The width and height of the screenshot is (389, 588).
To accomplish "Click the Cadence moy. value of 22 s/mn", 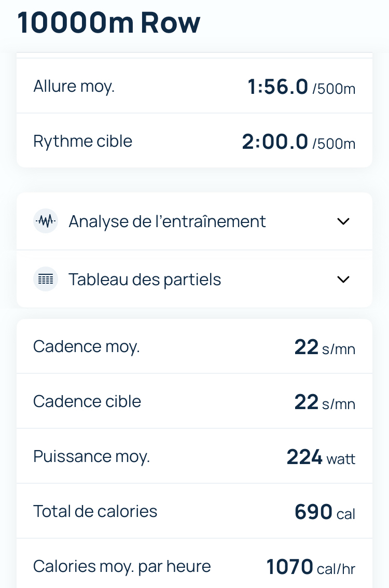I will (x=325, y=347).
